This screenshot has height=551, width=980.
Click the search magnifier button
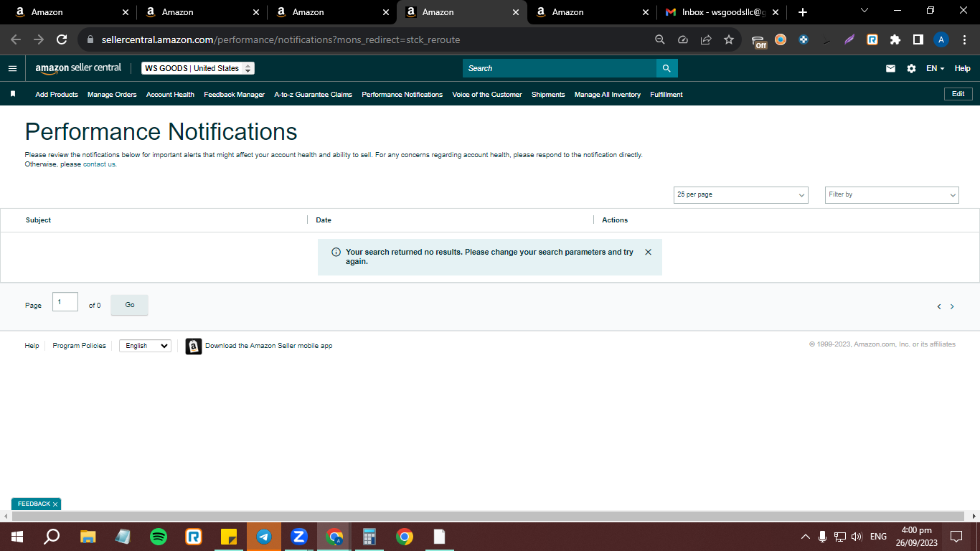pos(666,68)
